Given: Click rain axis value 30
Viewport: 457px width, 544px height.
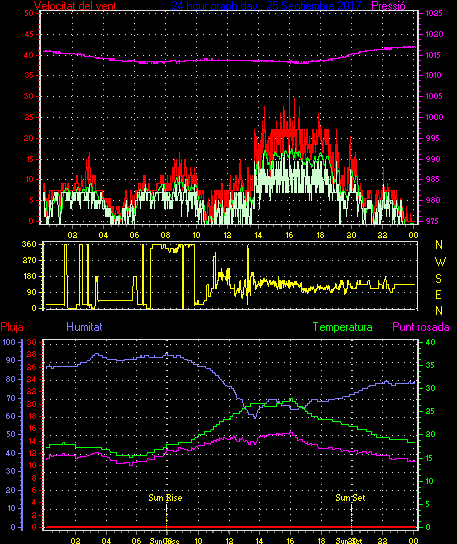Looking at the screenshot, I should click(x=32, y=342).
